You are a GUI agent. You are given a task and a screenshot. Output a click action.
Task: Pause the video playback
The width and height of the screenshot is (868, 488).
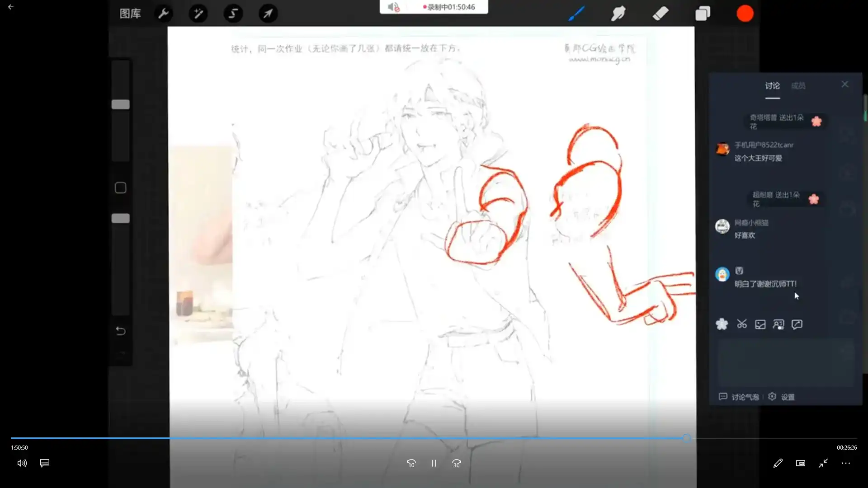(x=434, y=463)
